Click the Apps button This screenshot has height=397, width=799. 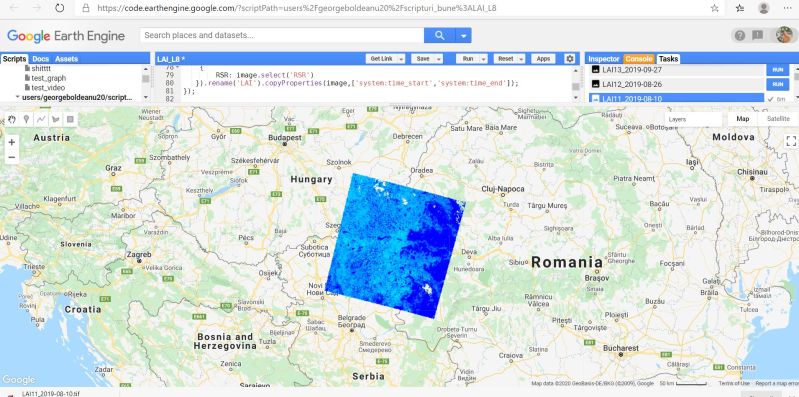544,59
